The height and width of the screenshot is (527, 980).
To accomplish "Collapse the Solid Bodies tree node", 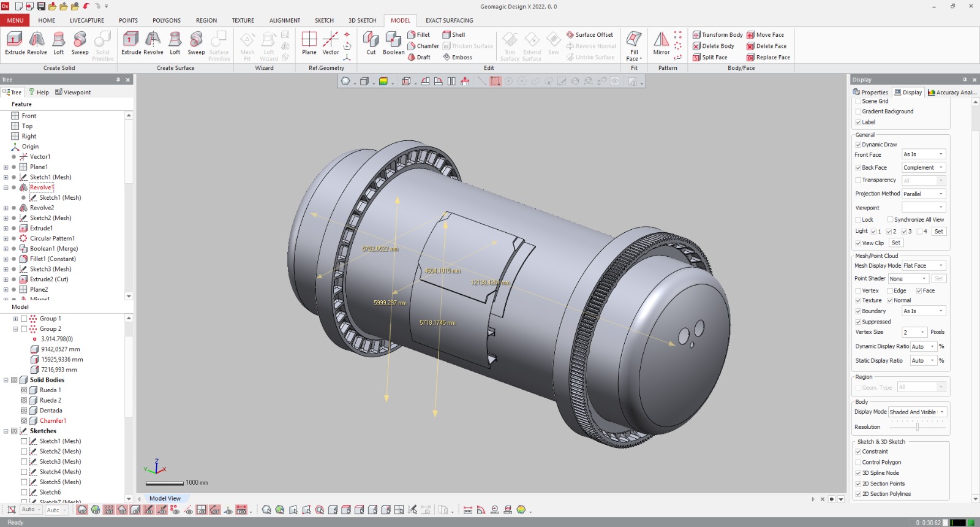I will pos(6,380).
